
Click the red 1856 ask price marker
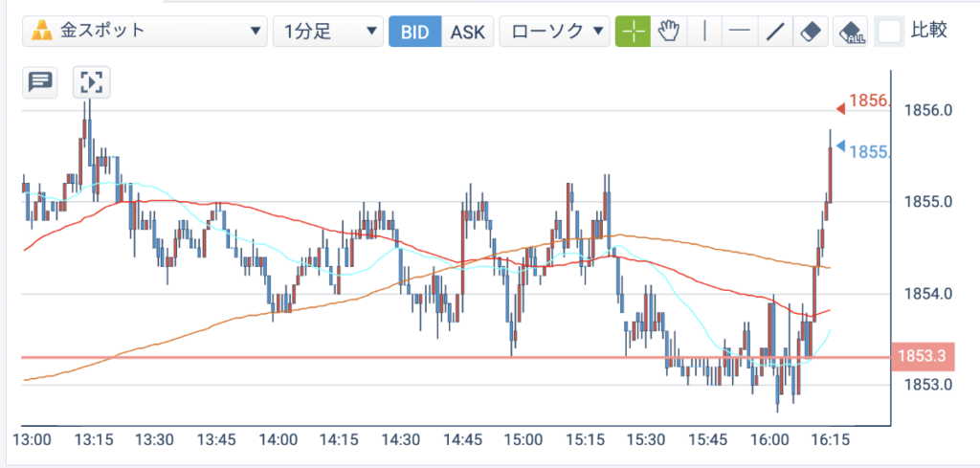[x=864, y=101]
